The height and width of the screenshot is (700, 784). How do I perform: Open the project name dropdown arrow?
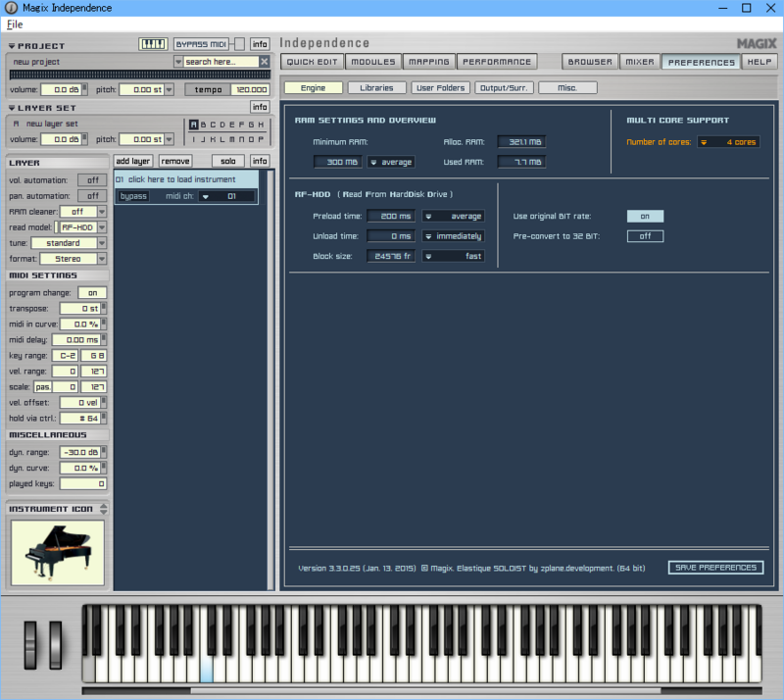178,62
